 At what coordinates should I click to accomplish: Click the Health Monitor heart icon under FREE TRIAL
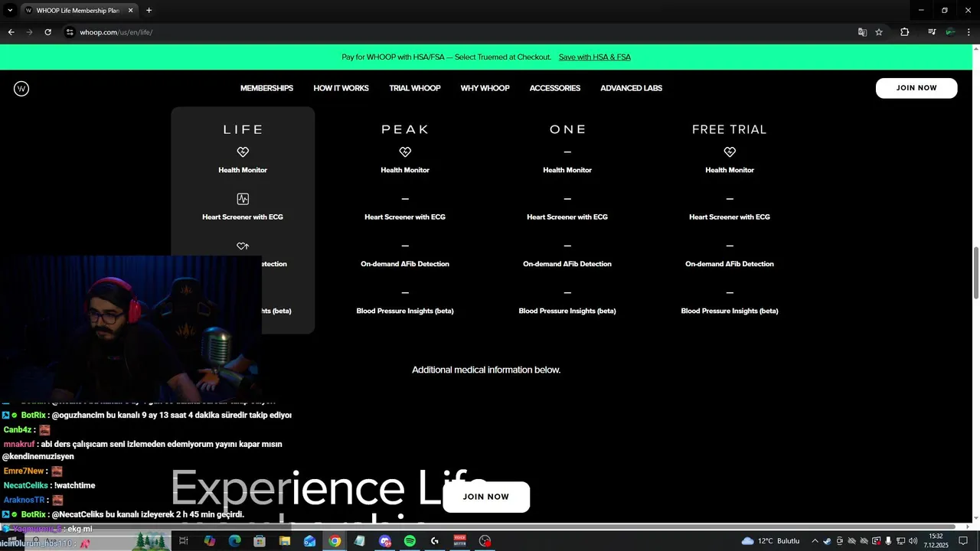[x=730, y=152]
